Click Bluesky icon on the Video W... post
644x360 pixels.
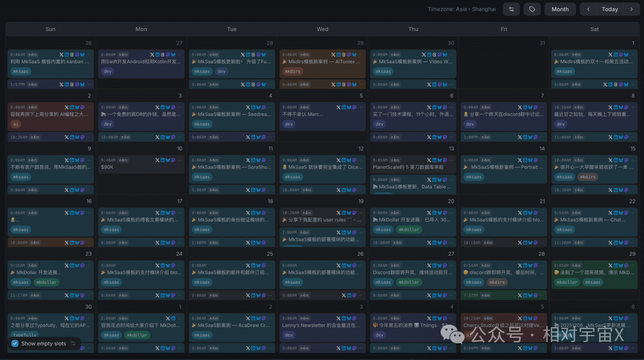[x=445, y=55]
